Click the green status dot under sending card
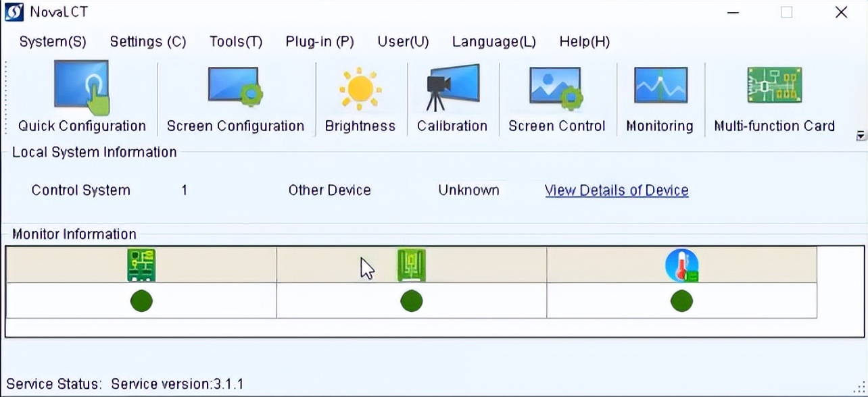 (x=141, y=300)
